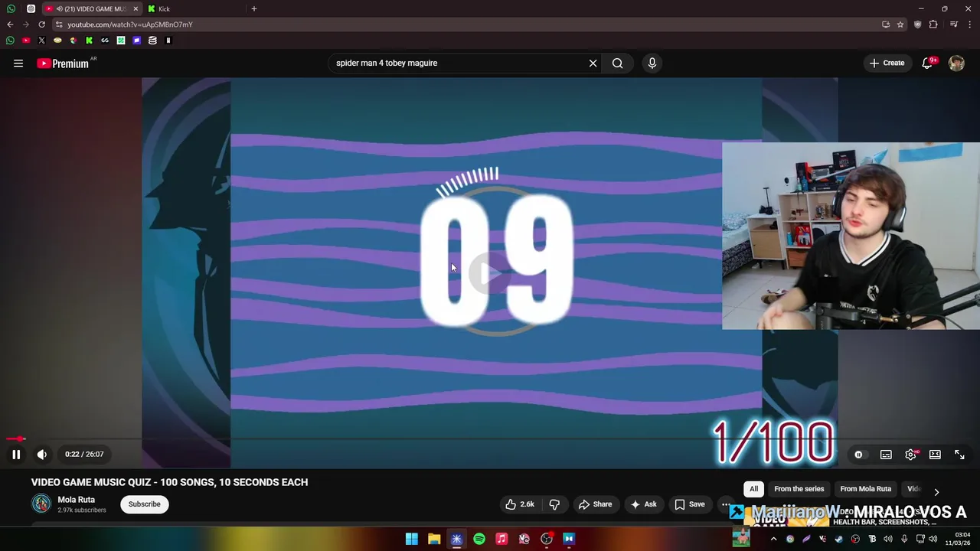Viewport: 980px width, 551px height.
Task: Enter full screen video mode
Action: pos(959,455)
